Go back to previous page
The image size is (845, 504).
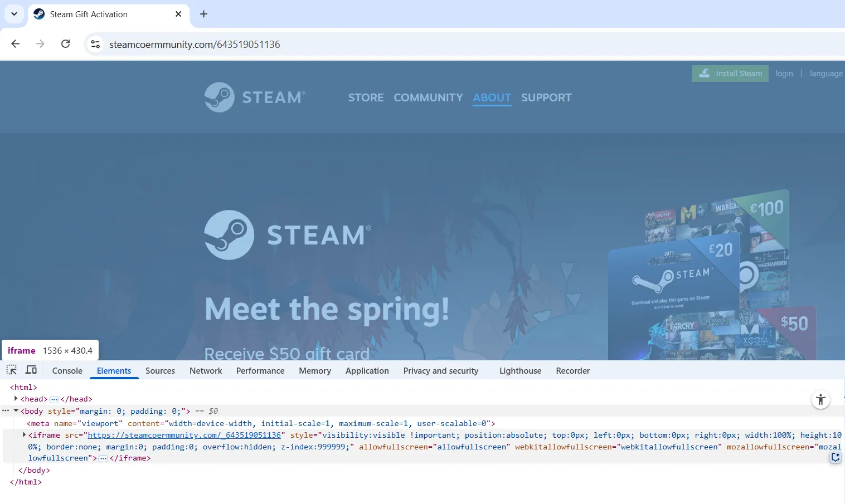coord(16,44)
